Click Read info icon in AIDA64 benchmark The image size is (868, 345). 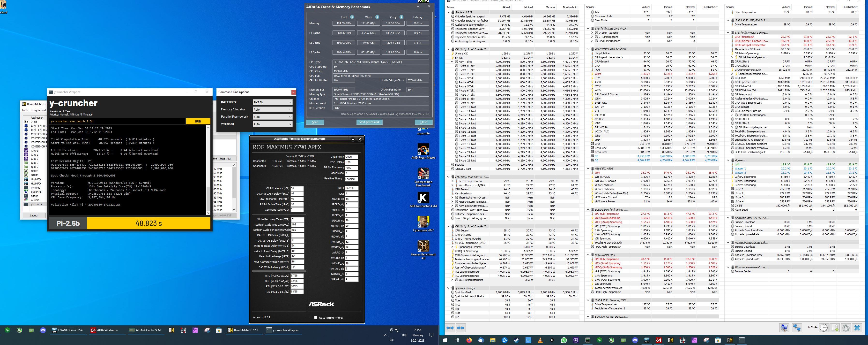click(x=352, y=17)
